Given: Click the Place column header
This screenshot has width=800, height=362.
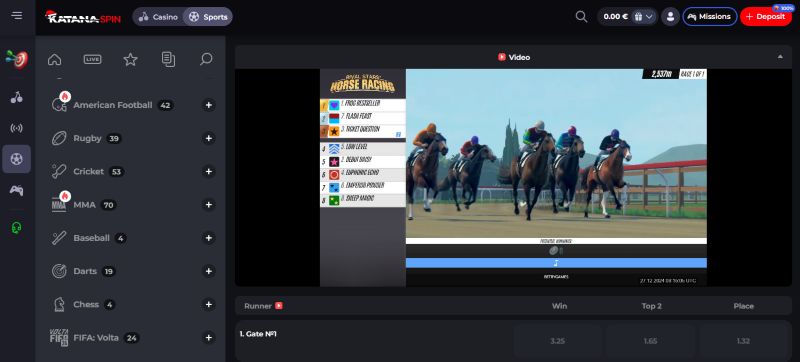Looking at the screenshot, I should (743, 306).
